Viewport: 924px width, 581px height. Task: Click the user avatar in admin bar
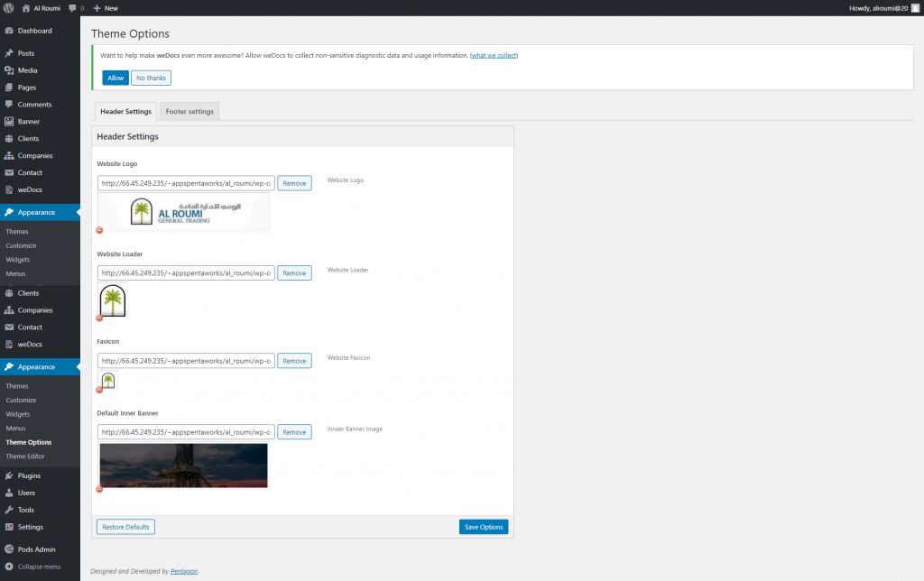pyautogui.click(x=915, y=8)
